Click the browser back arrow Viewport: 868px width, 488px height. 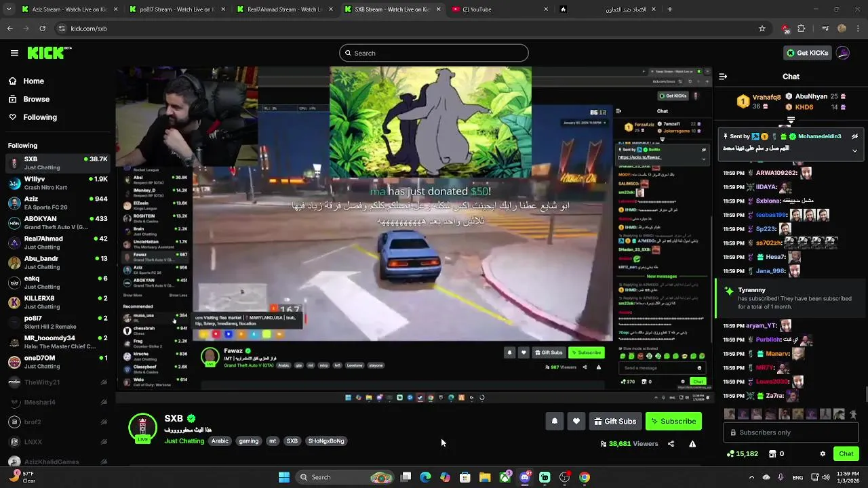pos(9,28)
